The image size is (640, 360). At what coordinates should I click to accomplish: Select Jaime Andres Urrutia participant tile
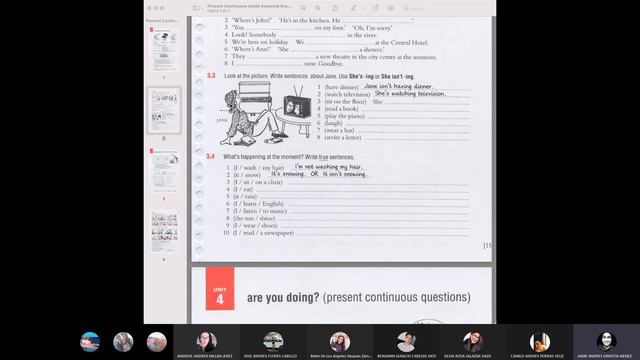[x=607, y=342]
